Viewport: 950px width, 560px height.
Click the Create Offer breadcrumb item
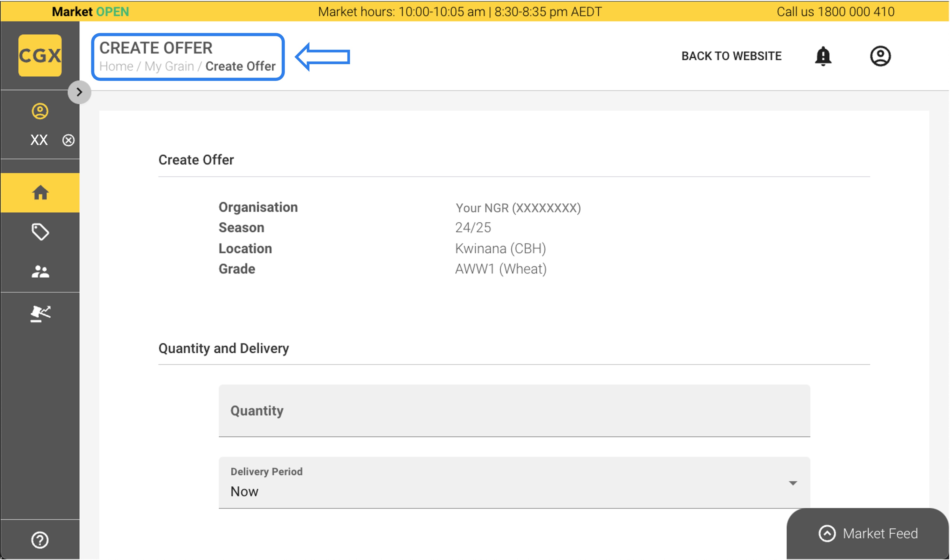tap(240, 66)
